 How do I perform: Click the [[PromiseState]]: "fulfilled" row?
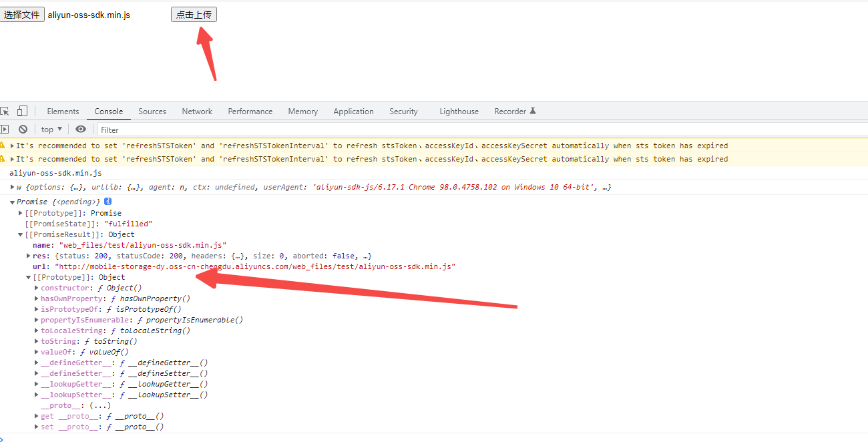point(88,224)
